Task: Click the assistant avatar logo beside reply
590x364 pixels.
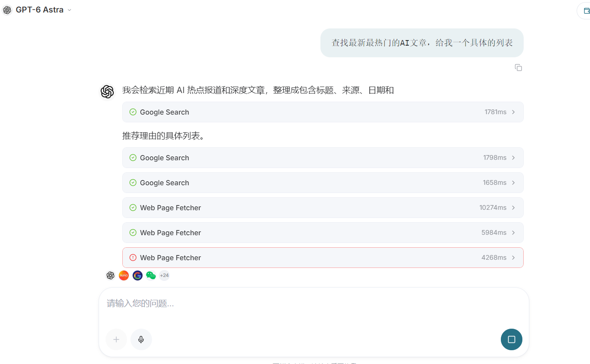Action: click(107, 91)
